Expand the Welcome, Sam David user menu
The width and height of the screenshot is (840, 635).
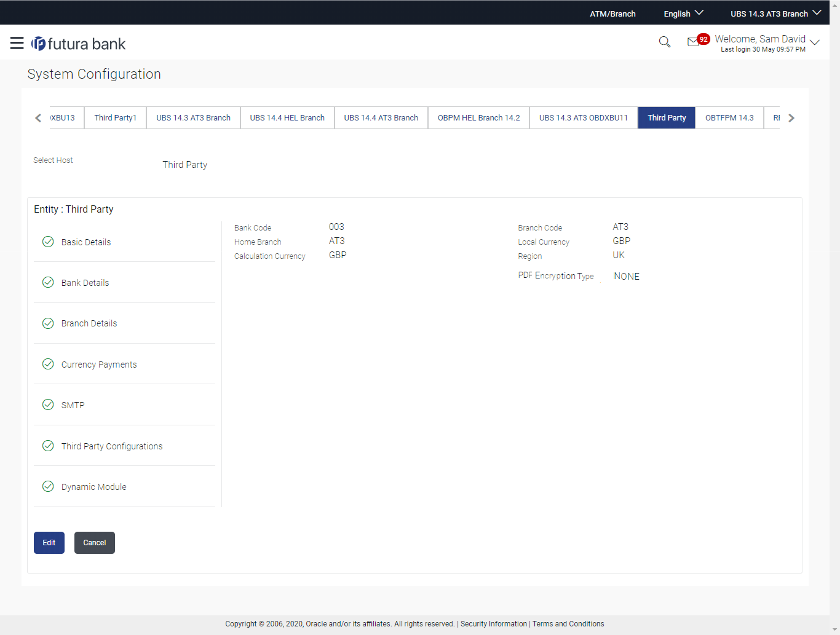pyautogui.click(x=767, y=43)
